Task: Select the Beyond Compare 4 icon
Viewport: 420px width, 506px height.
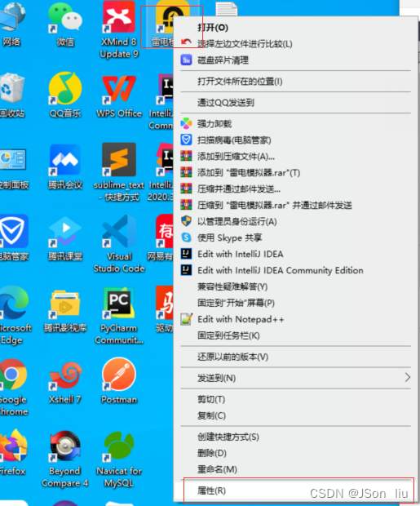Action: click(x=65, y=446)
